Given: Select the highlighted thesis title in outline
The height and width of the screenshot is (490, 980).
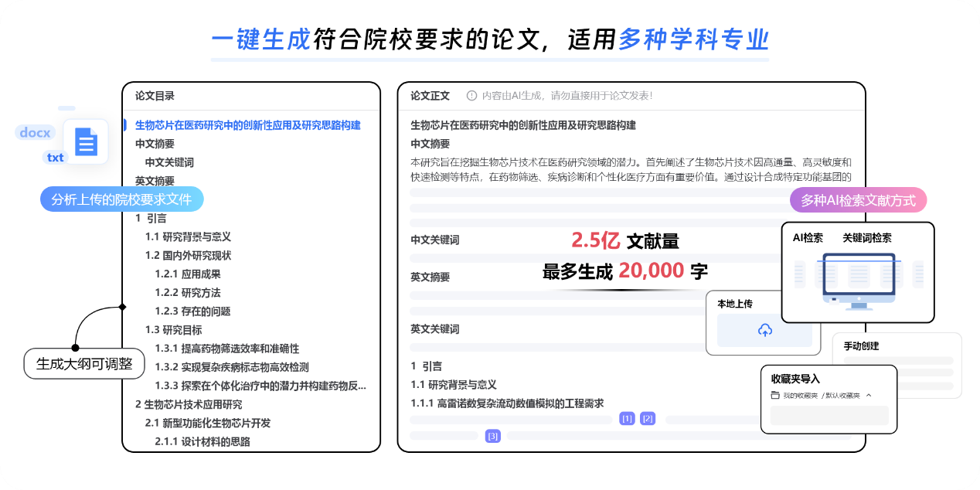Looking at the screenshot, I should [x=247, y=125].
